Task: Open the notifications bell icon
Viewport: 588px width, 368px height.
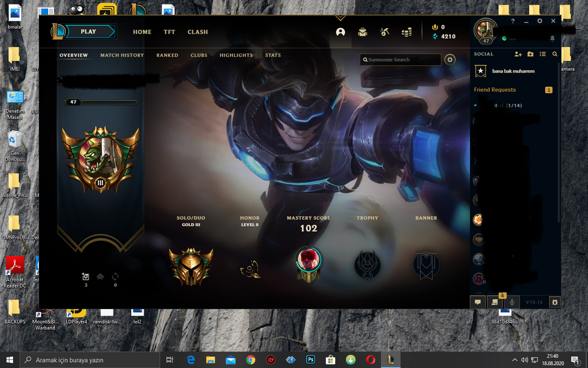Action: click(552, 38)
